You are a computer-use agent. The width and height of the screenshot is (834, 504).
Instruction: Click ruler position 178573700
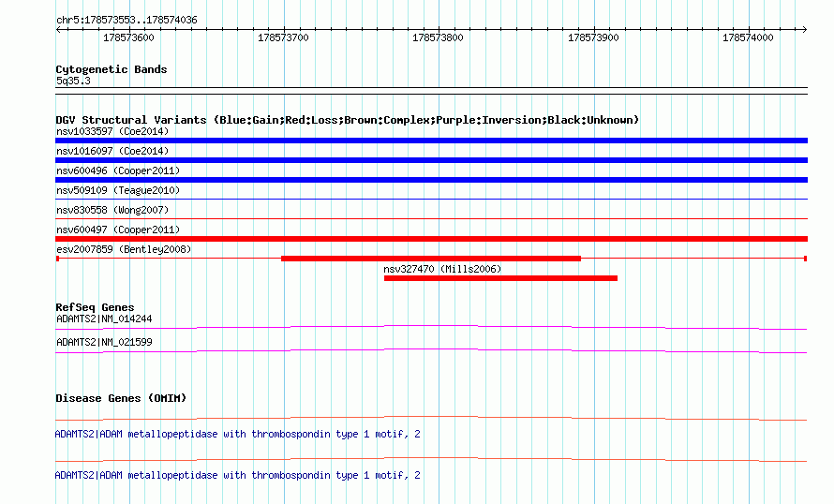click(x=283, y=37)
